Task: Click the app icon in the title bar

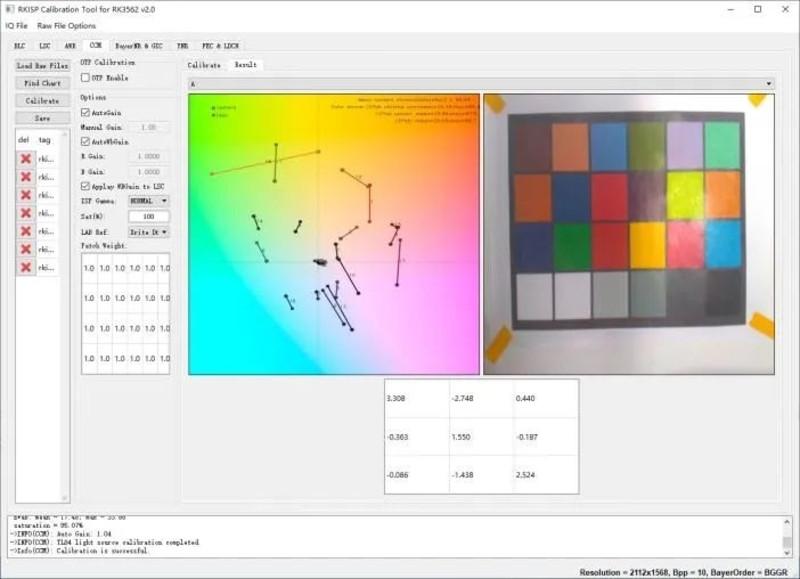Action: (9, 9)
